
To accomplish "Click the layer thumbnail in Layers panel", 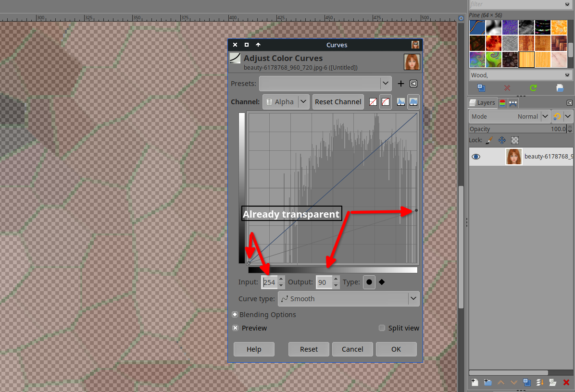I will click(x=514, y=157).
